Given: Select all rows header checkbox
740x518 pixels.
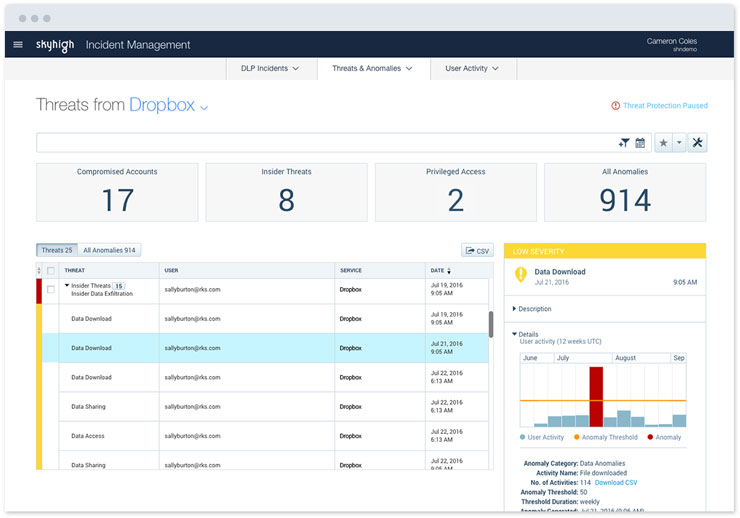Looking at the screenshot, I should [x=50, y=271].
